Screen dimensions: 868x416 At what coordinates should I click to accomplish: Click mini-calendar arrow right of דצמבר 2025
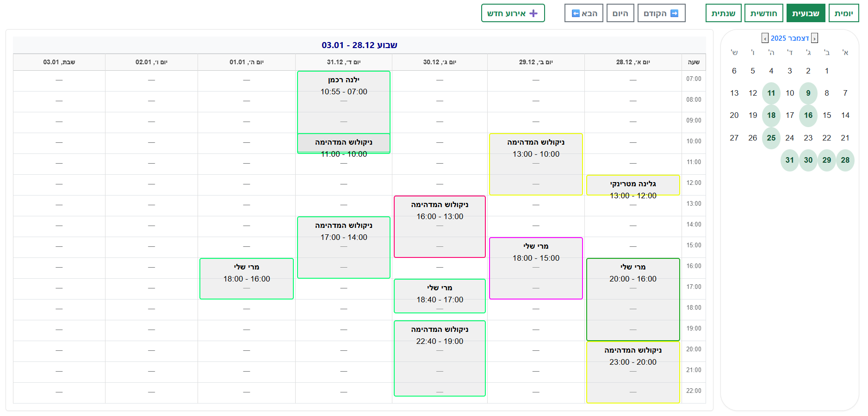pos(814,38)
